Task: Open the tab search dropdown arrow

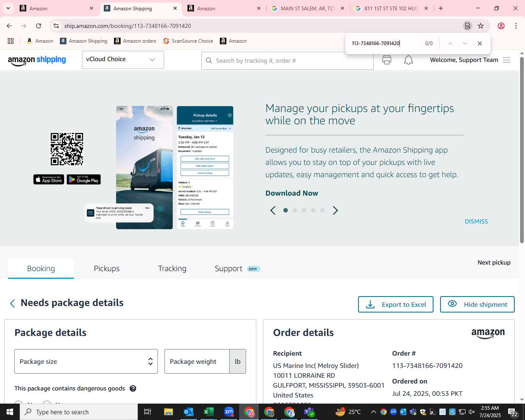Action: (8, 8)
